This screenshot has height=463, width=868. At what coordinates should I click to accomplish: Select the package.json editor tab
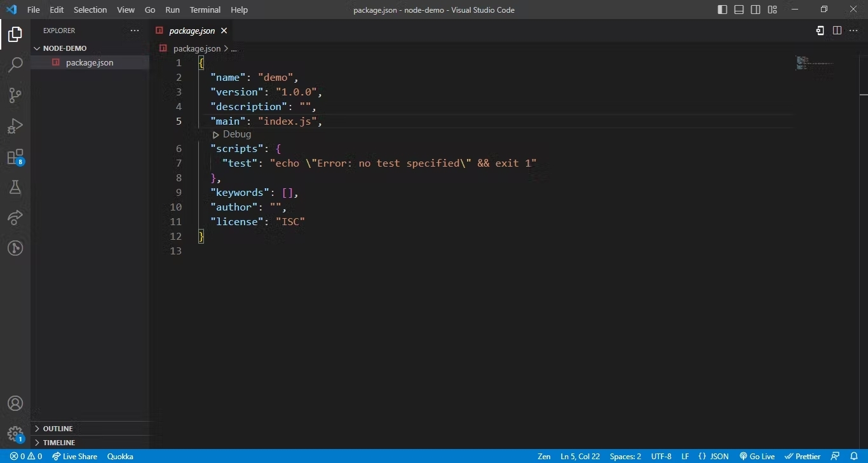191,31
